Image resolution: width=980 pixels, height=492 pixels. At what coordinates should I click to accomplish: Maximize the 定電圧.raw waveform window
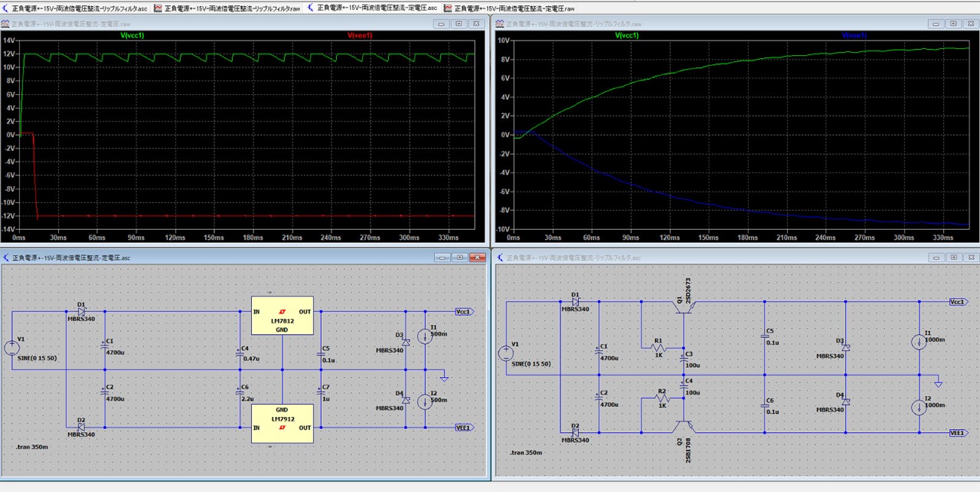[x=459, y=24]
